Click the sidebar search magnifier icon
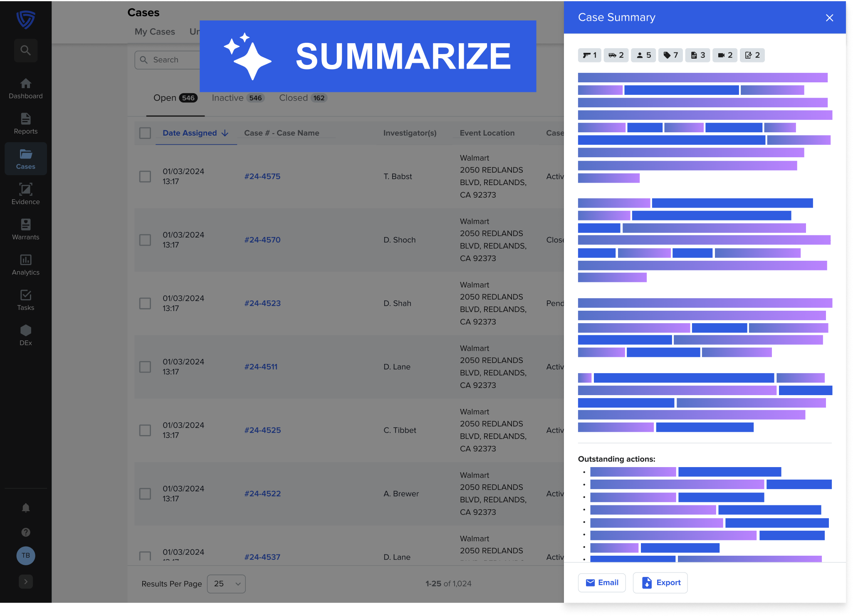 click(26, 51)
